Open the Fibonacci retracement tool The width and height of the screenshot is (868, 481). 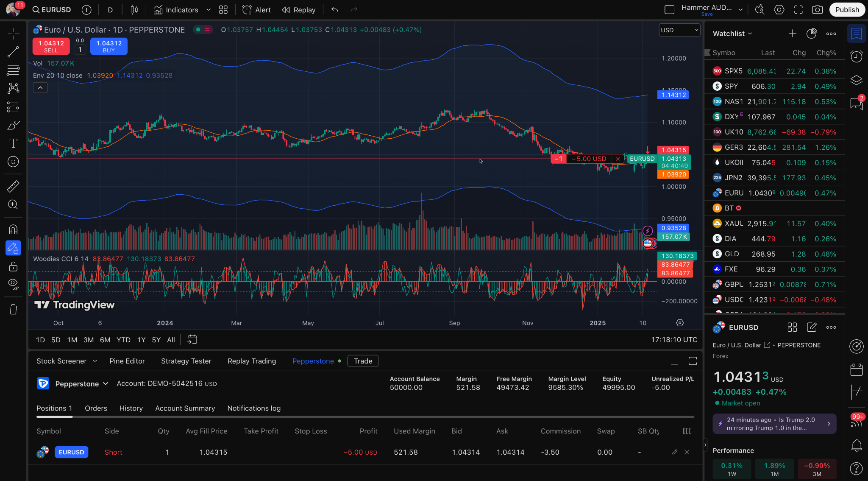[x=13, y=70]
